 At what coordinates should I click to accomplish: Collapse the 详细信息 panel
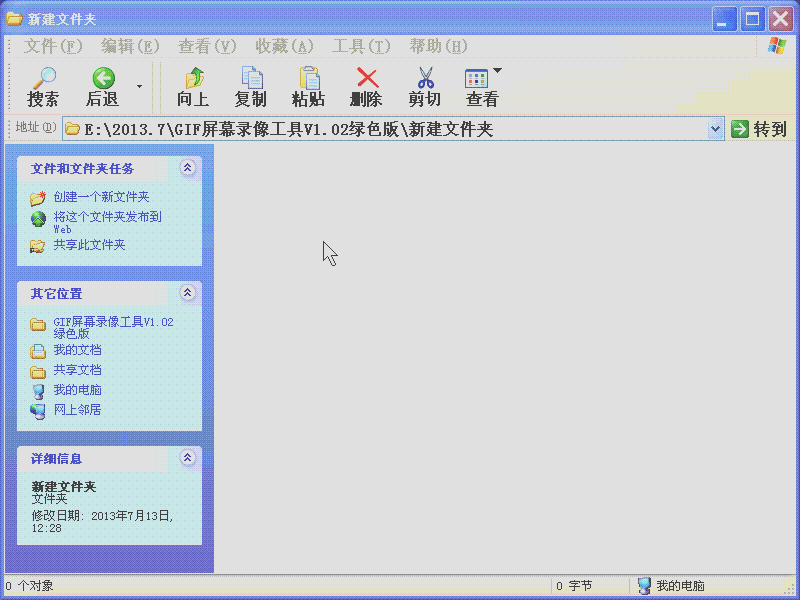[x=187, y=458]
